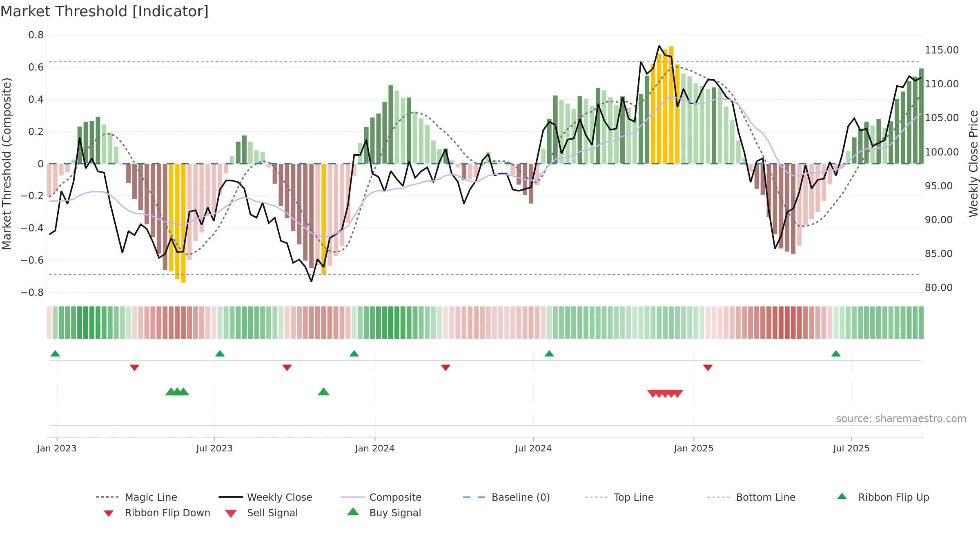Click the Ribbon Flip Up marker at Jan 2023

(55, 353)
